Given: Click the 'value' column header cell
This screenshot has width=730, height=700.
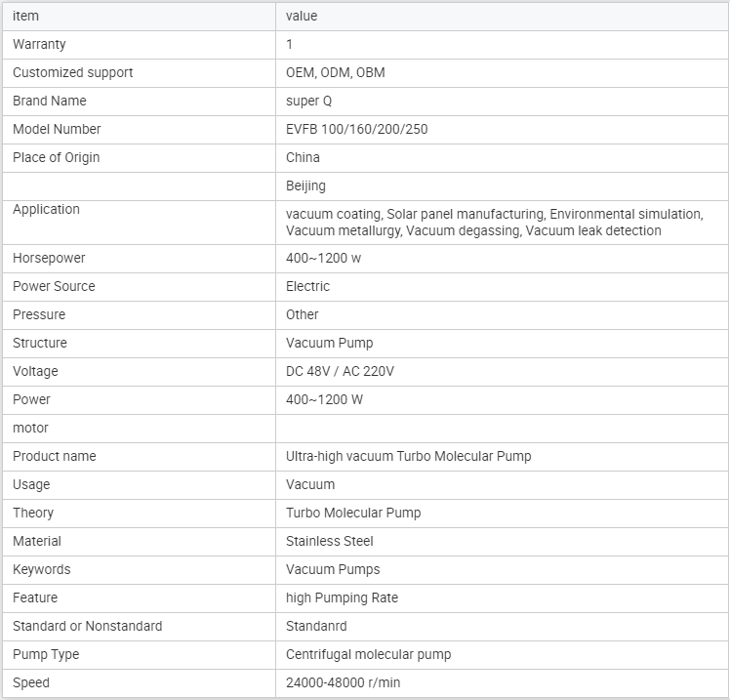Looking at the screenshot, I should pyautogui.click(x=302, y=16).
